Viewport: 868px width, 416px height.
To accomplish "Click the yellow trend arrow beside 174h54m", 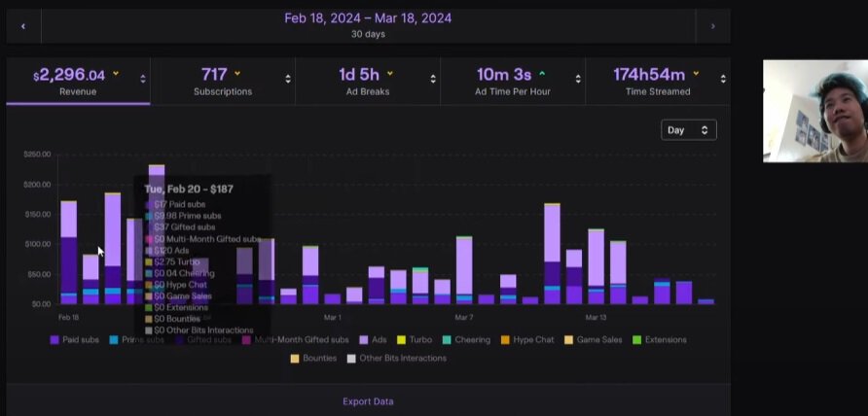I will click(697, 74).
